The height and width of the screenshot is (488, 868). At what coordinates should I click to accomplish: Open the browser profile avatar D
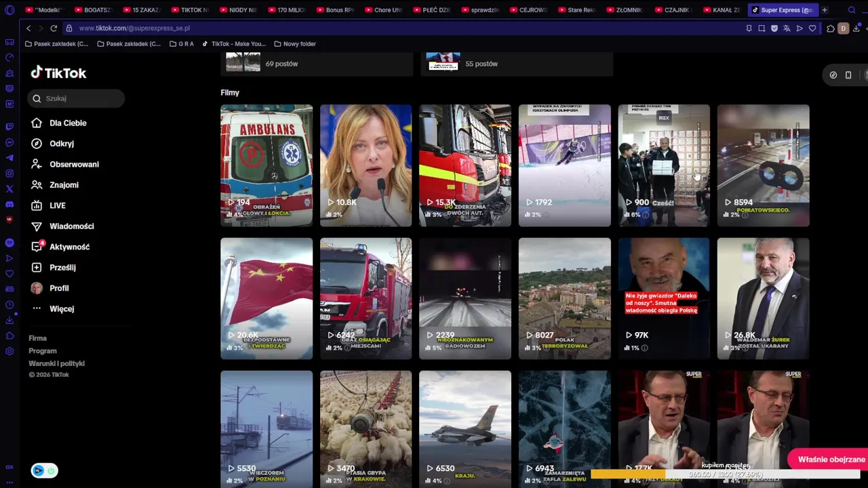point(844,28)
